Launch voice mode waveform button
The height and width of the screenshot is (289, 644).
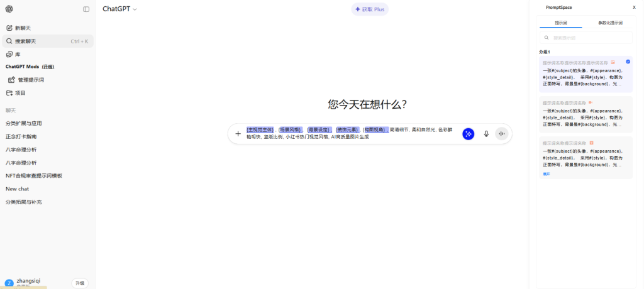(x=501, y=134)
